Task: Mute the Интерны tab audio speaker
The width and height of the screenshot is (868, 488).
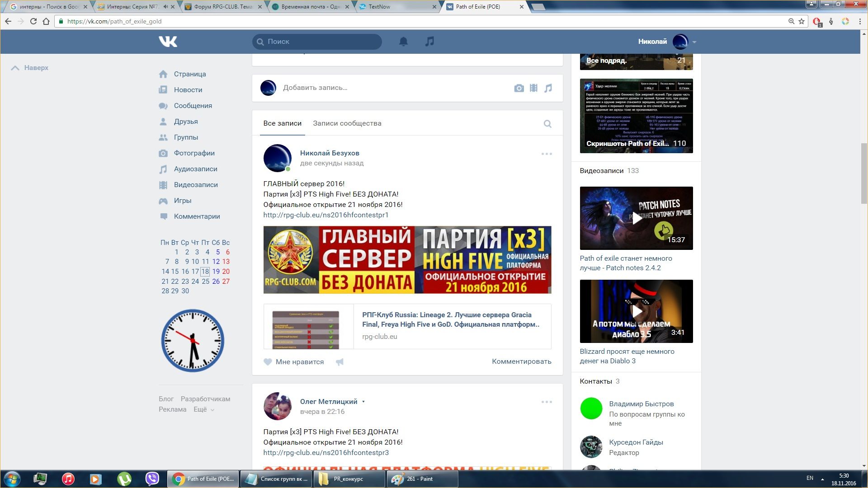Action: coord(165,7)
